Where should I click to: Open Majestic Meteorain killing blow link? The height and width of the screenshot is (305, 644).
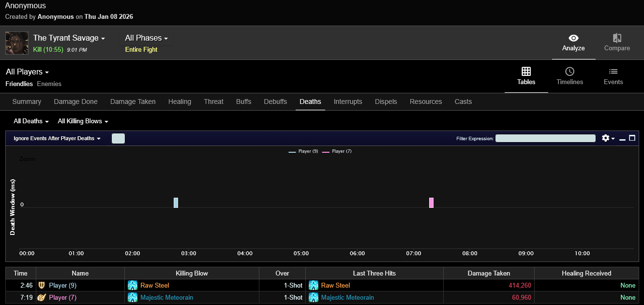click(166, 297)
